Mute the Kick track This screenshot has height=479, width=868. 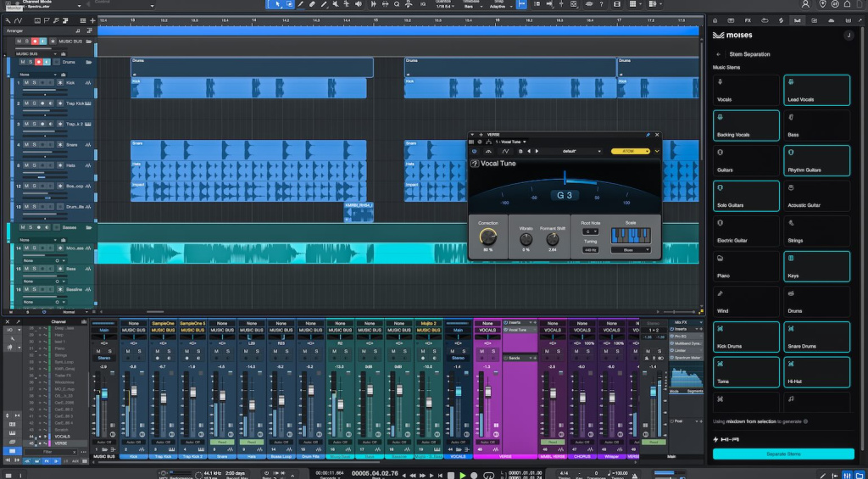[26, 82]
